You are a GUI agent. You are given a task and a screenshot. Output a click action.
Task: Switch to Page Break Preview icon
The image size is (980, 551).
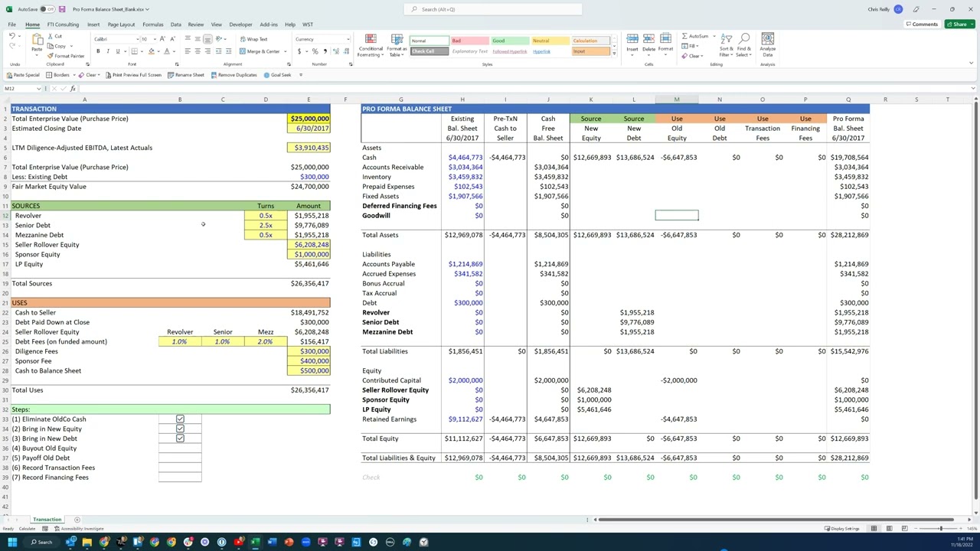pos(904,529)
